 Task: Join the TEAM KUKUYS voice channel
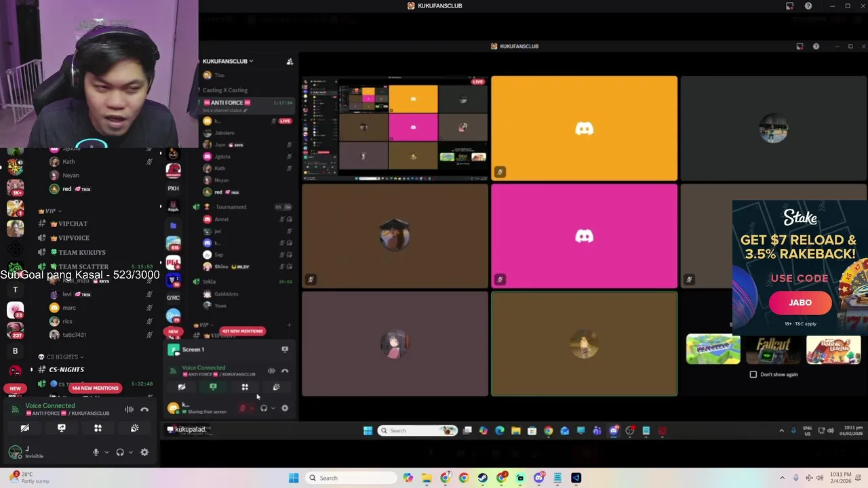pos(82,252)
